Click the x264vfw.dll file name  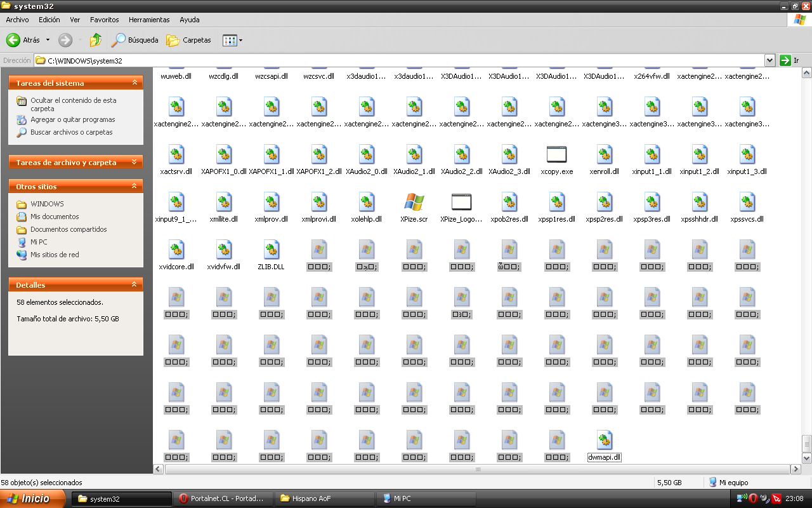[x=652, y=76]
